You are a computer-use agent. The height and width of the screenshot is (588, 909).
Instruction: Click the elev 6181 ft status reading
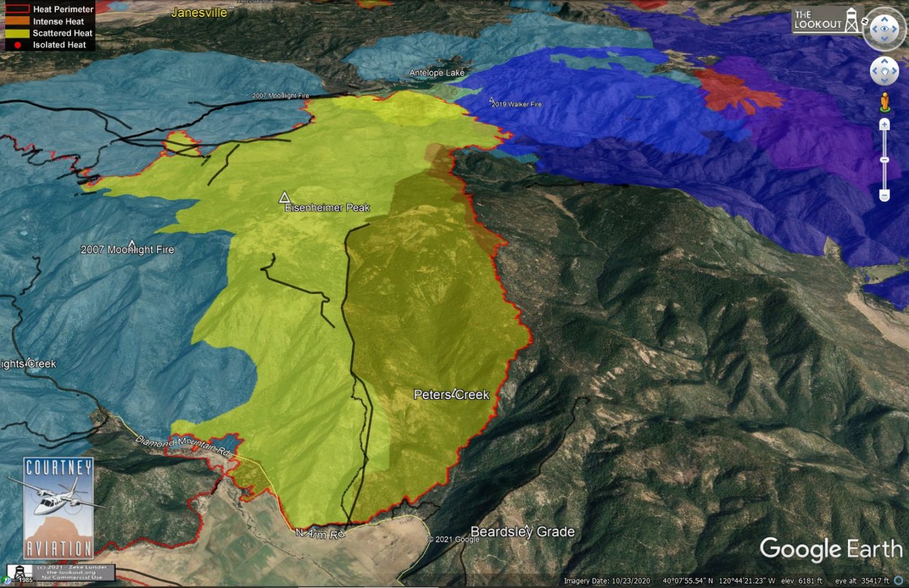[802, 581]
